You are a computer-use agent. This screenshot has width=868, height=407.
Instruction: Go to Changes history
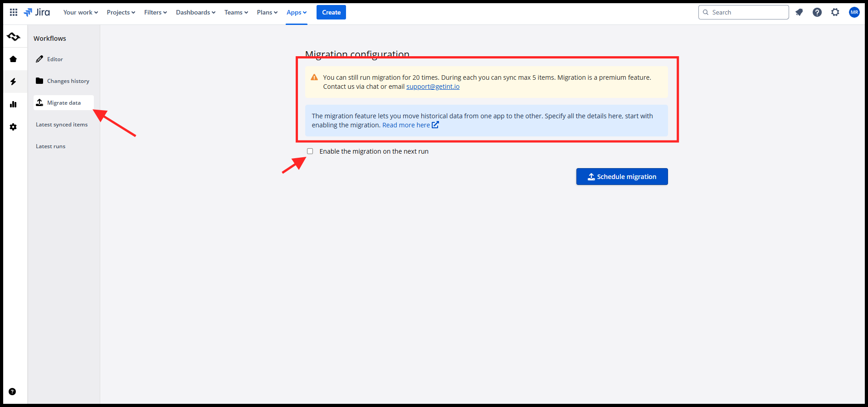68,81
